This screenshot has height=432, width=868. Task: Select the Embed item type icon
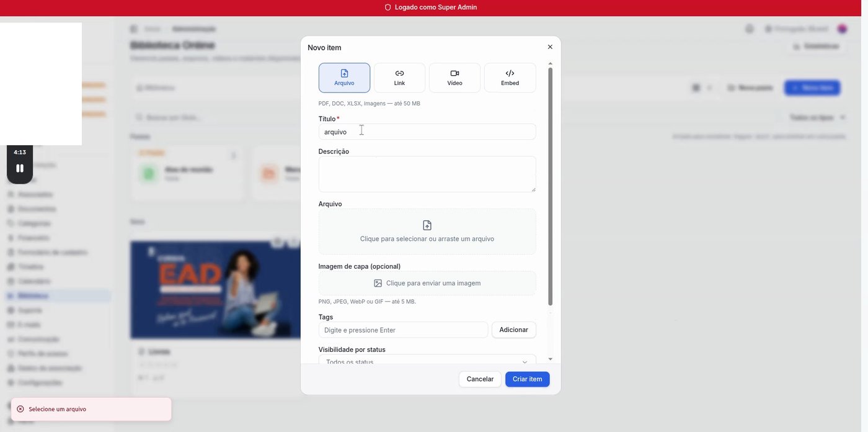click(x=510, y=73)
